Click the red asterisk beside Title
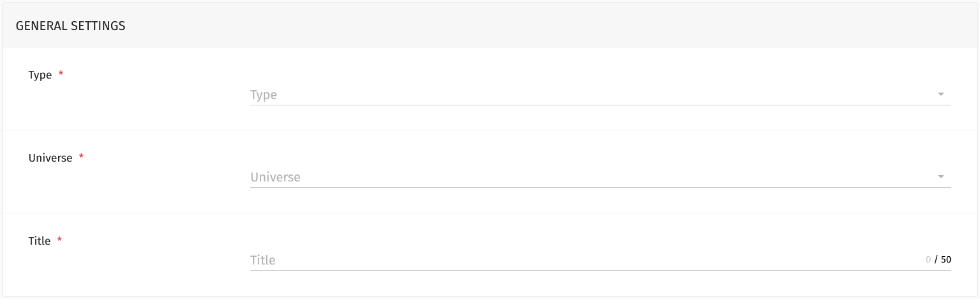The height and width of the screenshot is (299, 980). click(59, 240)
